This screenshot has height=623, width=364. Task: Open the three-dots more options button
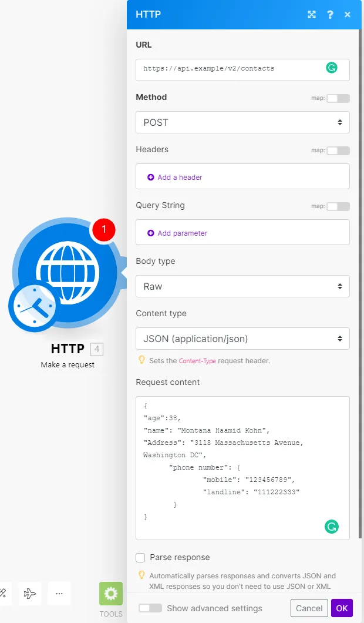point(59,594)
